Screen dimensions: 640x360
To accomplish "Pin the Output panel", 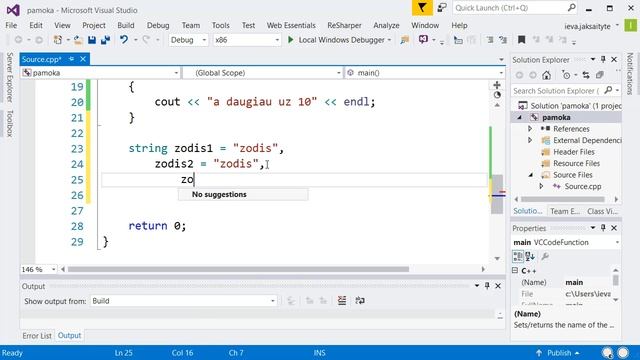I will pyautogui.click(x=487, y=286).
